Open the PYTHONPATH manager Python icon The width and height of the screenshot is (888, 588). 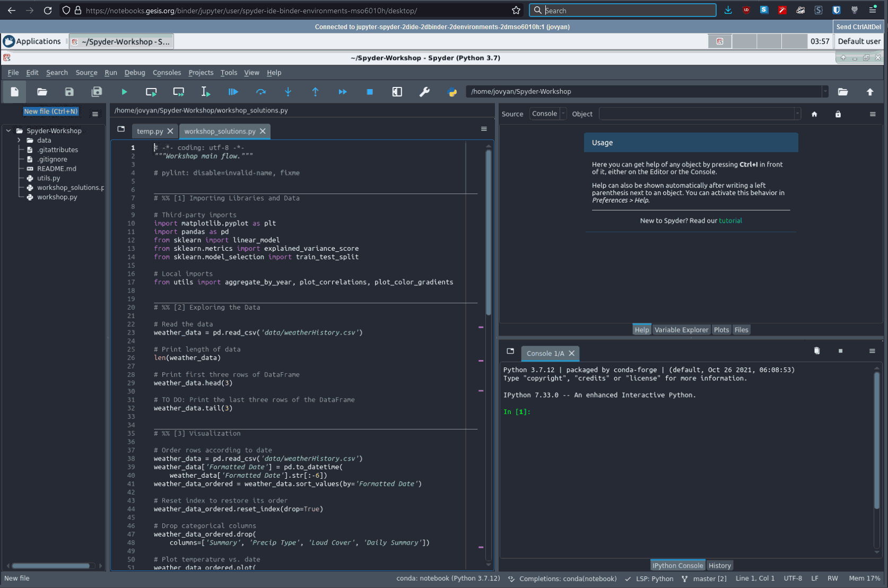pos(452,92)
